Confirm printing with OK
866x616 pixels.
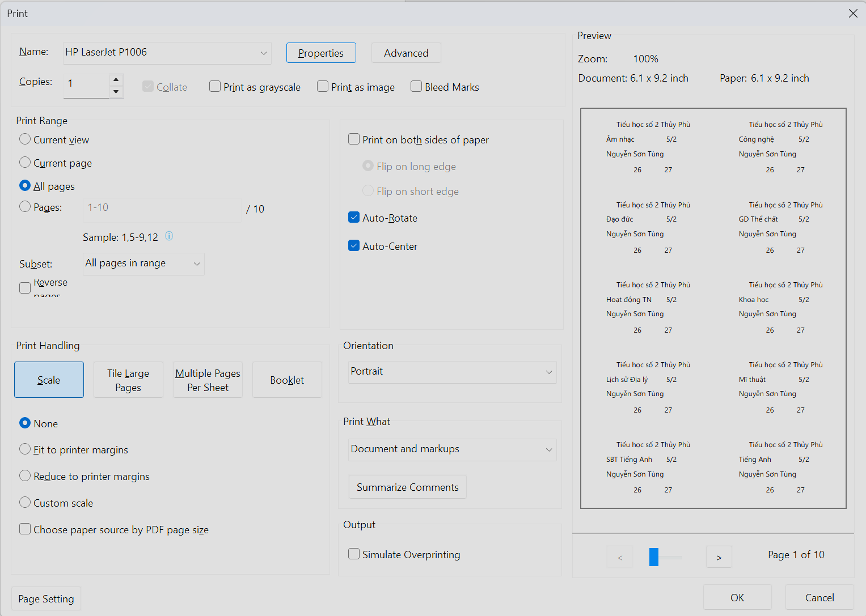737,597
